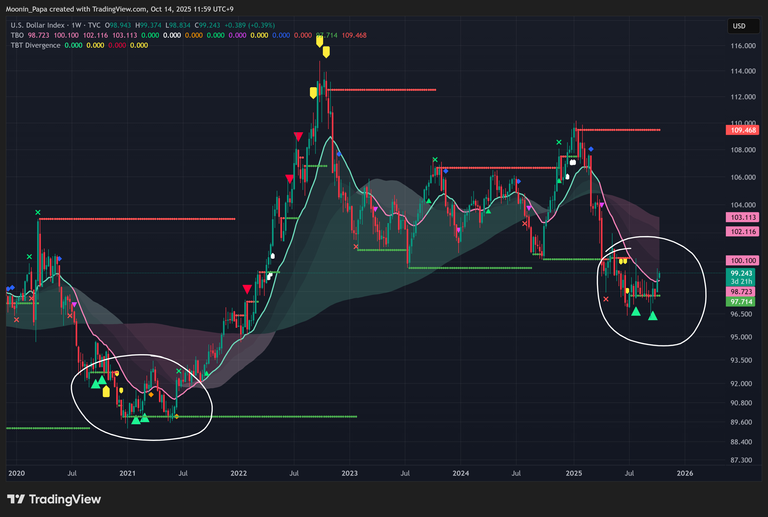768x517 pixels.
Task: Click the rightmost green up-triangle signal in 2025
Action: point(653,316)
